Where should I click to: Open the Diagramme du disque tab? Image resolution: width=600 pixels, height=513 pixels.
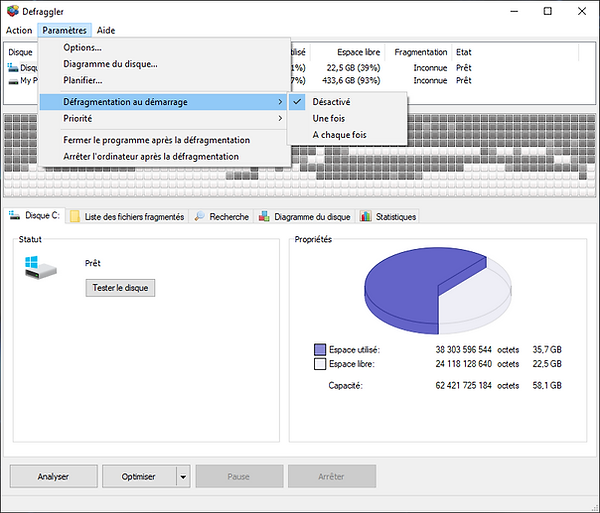(305, 217)
